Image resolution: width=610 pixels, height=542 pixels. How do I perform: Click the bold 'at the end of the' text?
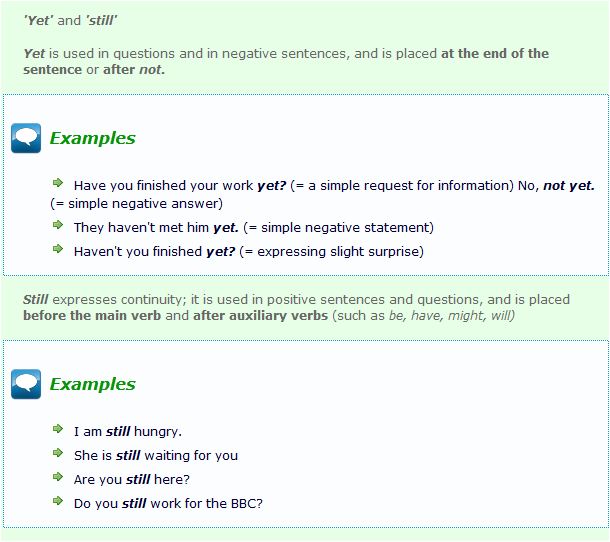(x=494, y=53)
